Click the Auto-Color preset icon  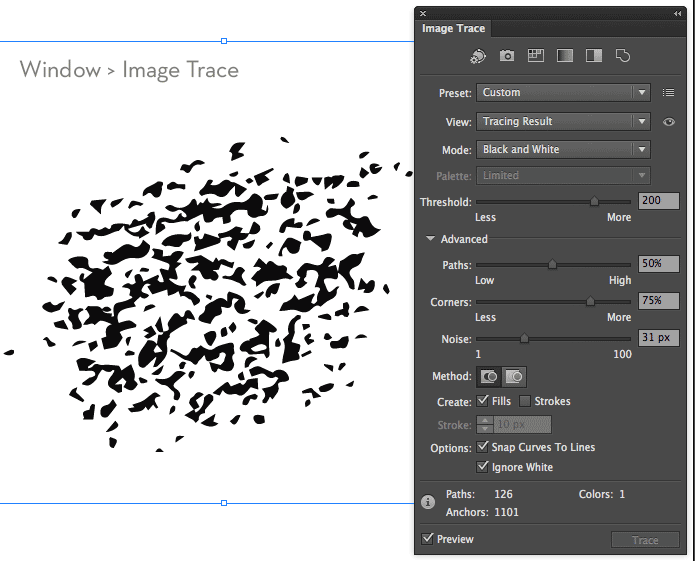click(478, 56)
